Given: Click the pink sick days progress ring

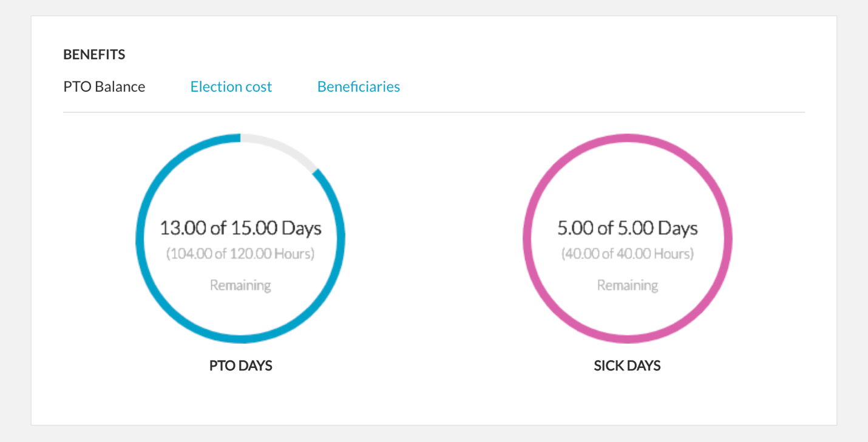Looking at the screenshot, I should point(527,238).
